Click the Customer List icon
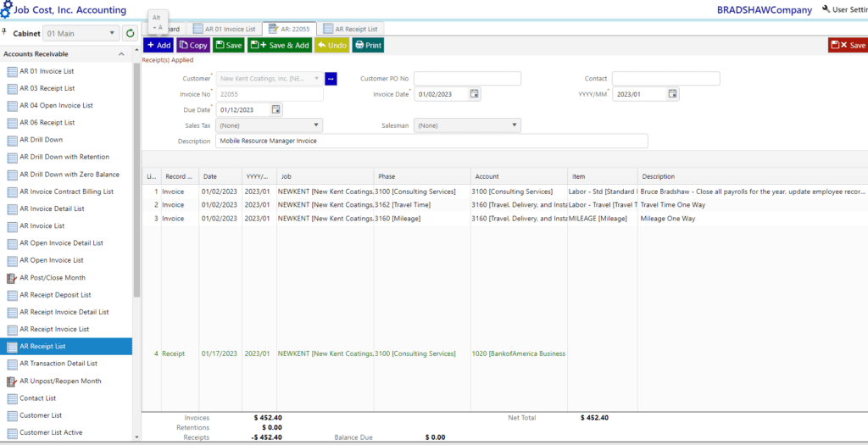 [12, 415]
